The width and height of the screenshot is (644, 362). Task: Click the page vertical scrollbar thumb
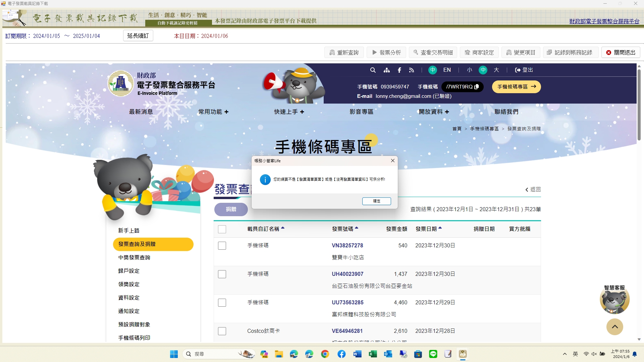click(x=639, y=105)
